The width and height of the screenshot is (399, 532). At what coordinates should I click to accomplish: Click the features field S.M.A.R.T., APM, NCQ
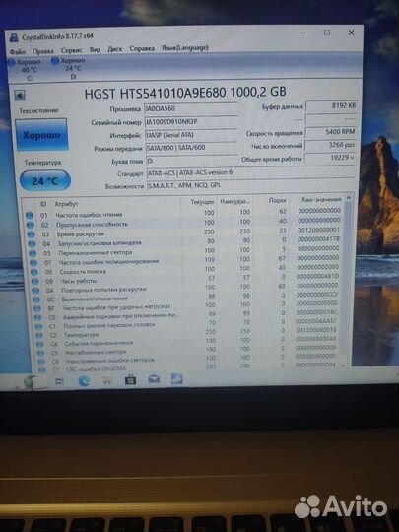pos(251,185)
